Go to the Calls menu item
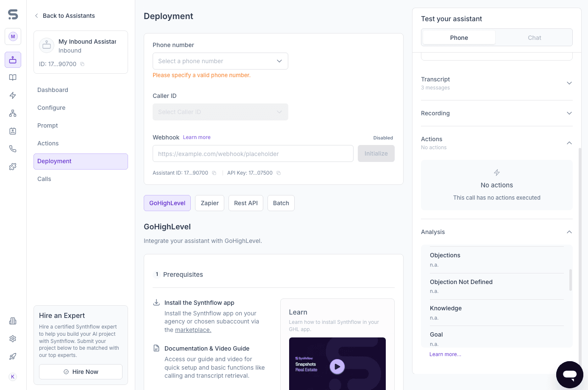This screenshot has width=588, height=390. click(44, 179)
